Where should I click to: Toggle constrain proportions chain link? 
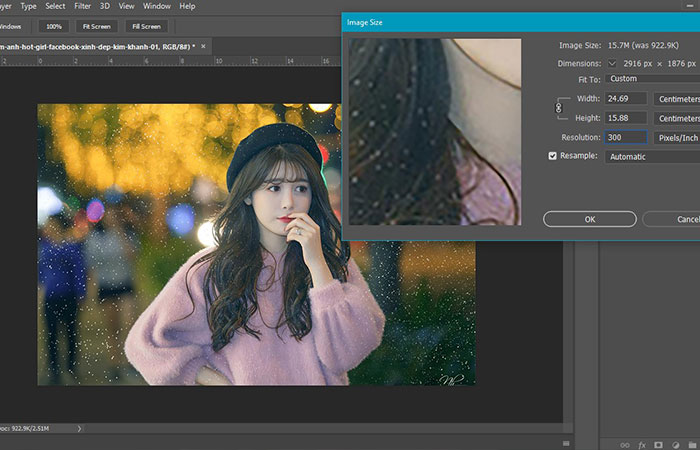point(559,108)
